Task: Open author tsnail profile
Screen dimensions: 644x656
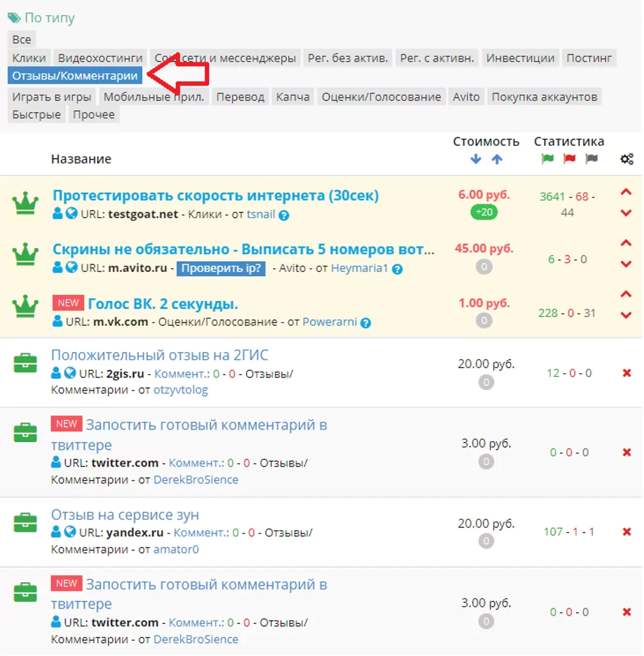Action: click(261, 214)
